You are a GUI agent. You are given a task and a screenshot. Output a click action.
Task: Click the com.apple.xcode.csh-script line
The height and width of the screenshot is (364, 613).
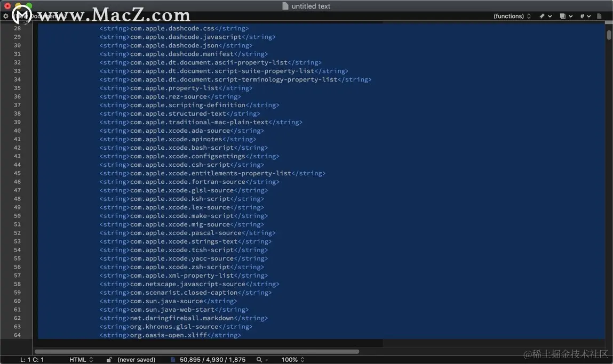(x=181, y=165)
